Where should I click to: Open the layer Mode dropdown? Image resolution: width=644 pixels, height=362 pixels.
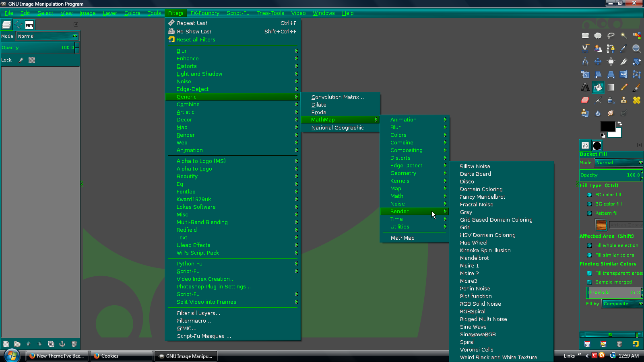(x=47, y=36)
